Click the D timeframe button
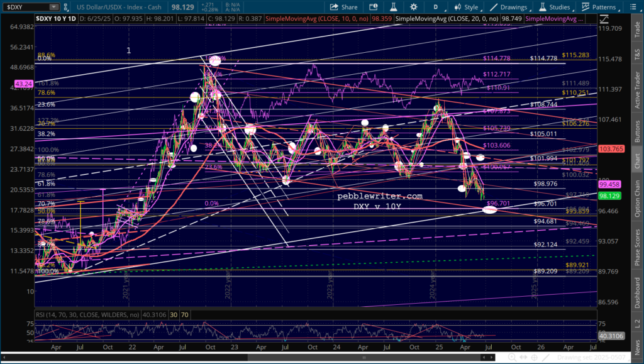The width and height of the screenshot is (644, 364). coord(435,7)
